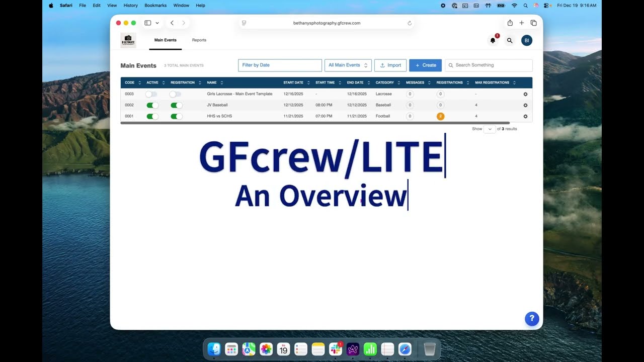
Task: Disable Active switch for JV Baseball
Action: [152, 105]
